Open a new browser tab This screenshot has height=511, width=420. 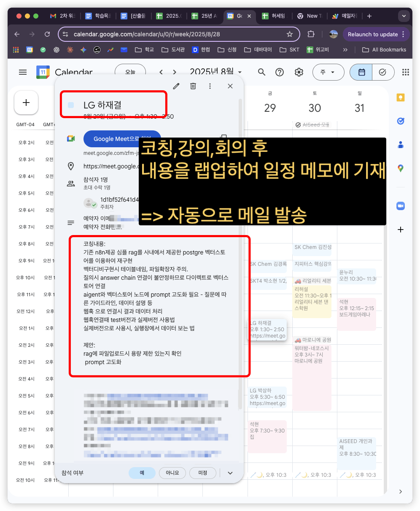(x=369, y=16)
